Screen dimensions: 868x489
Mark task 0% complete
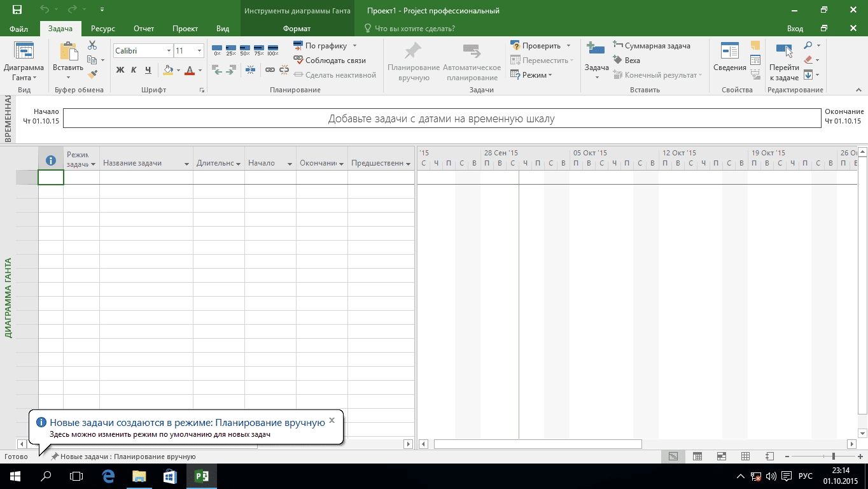(x=217, y=50)
